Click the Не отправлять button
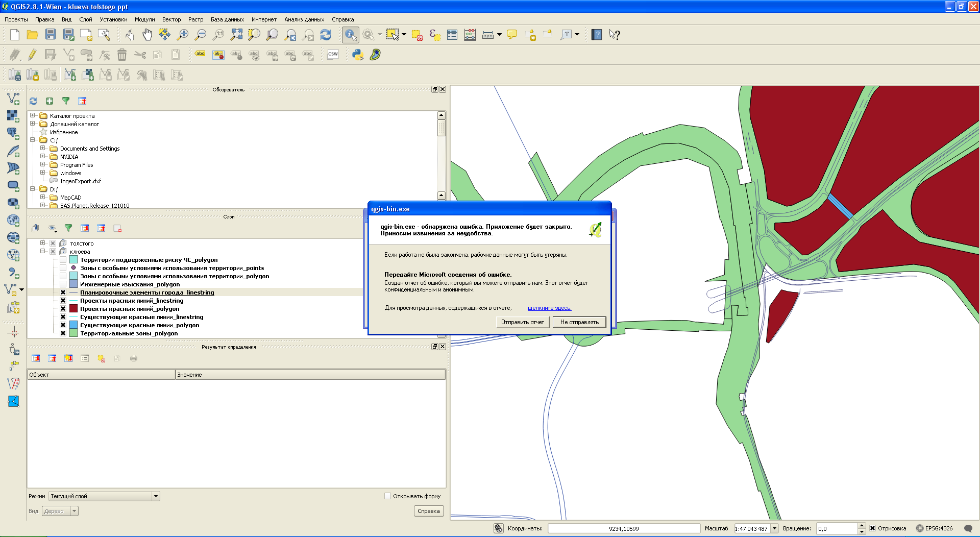Image resolution: width=980 pixels, height=537 pixels. pos(579,322)
